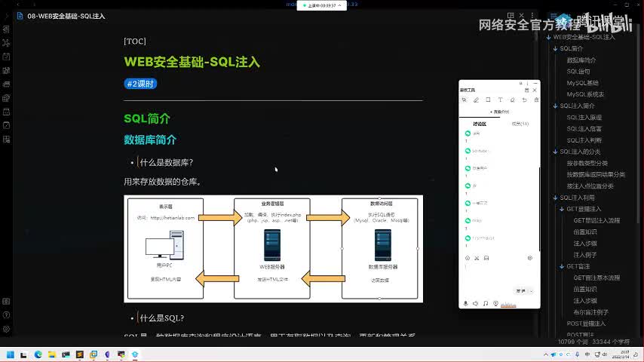Click the help question-mark icon in left sidebar
The height and width of the screenshot is (362, 644).
(x=6, y=315)
